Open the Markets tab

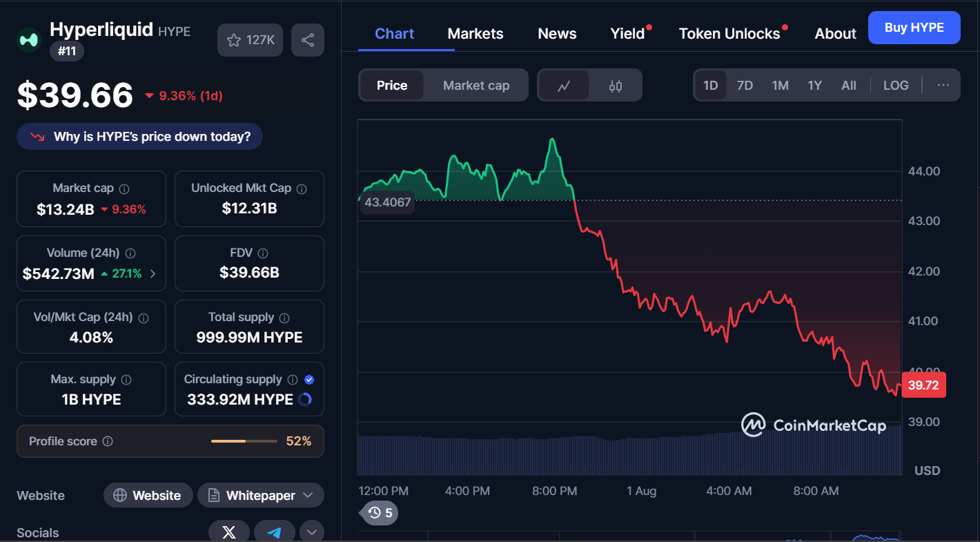pyautogui.click(x=476, y=34)
